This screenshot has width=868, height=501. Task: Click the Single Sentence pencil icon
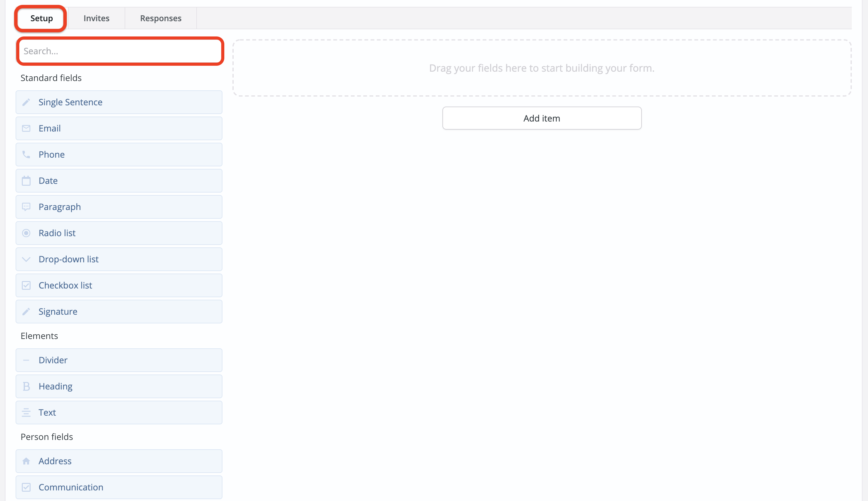pyautogui.click(x=26, y=102)
